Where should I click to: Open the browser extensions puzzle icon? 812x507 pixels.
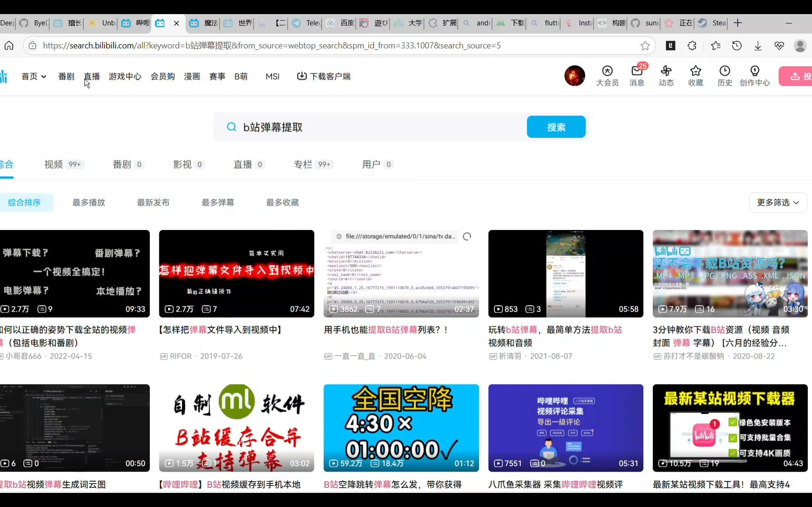pos(692,46)
